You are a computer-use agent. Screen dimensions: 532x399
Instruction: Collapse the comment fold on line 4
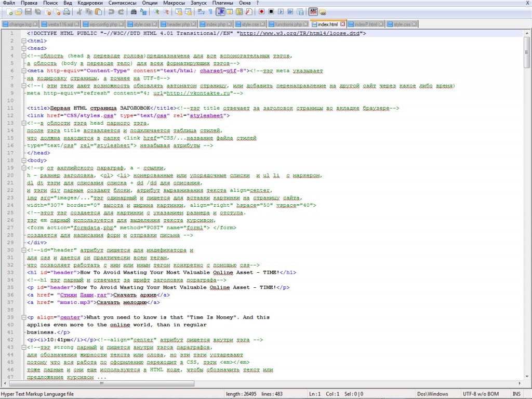pyautogui.click(x=24, y=56)
